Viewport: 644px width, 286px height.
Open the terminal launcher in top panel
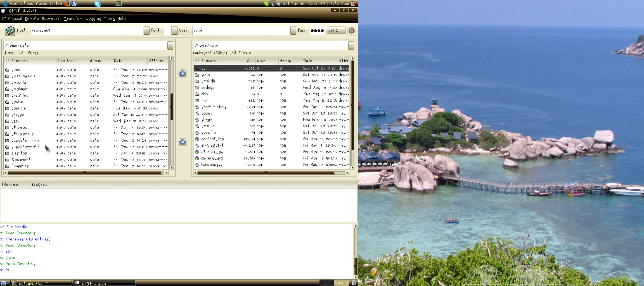[119, 3]
